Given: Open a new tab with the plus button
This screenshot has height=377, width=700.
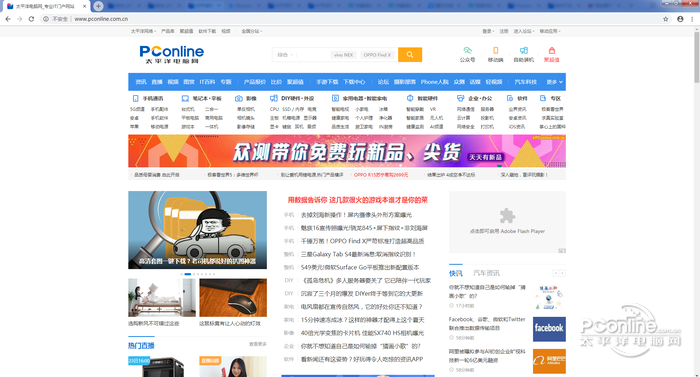Looking at the screenshot, I should pos(98,6).
